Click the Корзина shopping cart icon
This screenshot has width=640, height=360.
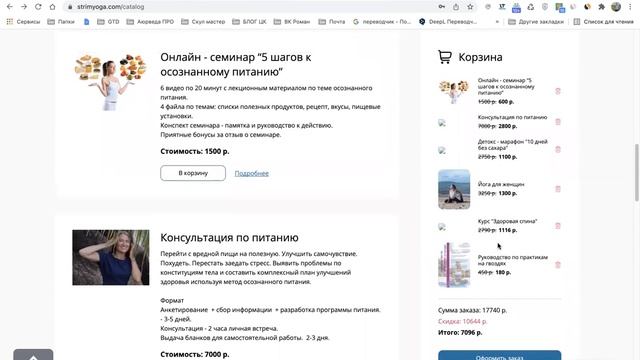point(444,57)
